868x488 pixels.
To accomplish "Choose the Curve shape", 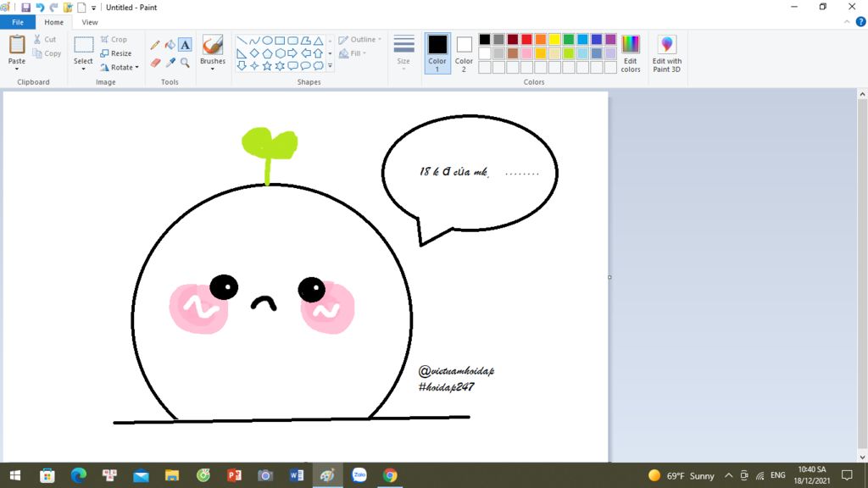I will coord(254,41).
